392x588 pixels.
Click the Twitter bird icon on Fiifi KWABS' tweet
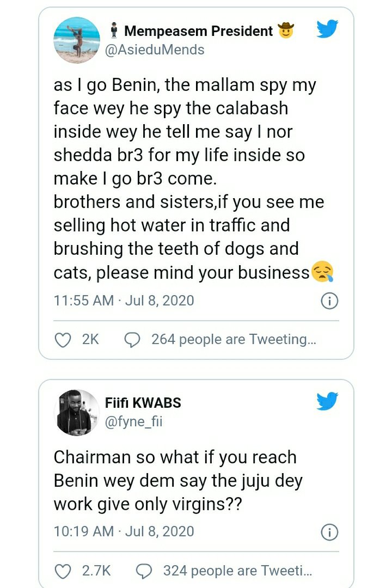pos(327,401)
